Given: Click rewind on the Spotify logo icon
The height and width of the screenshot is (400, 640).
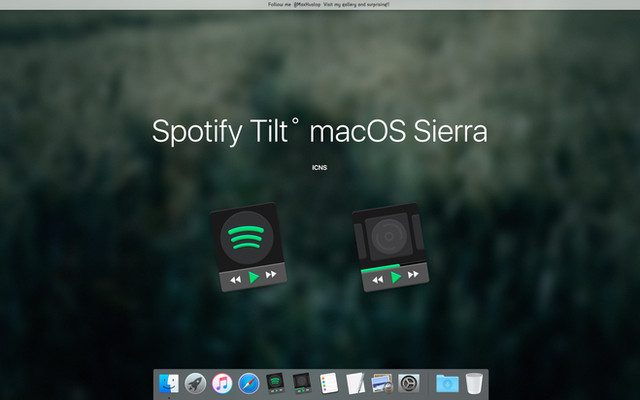Looking at the screenshot, I should [x=236, y=280].
